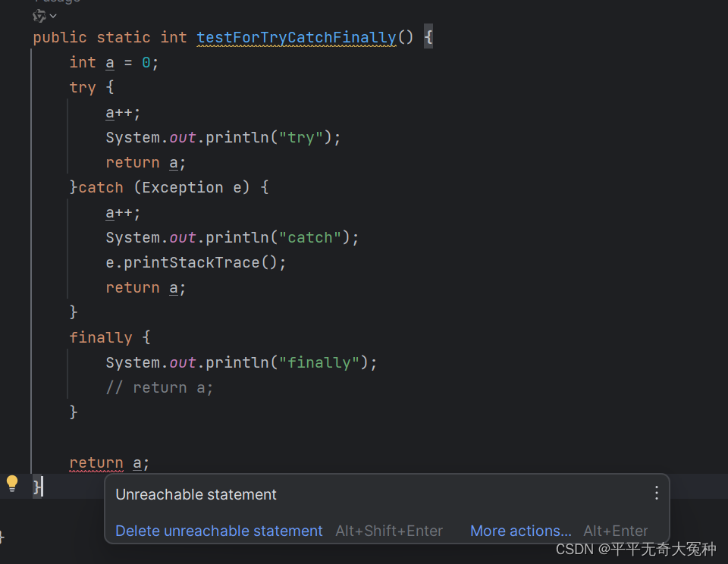Select the method name testForTryCatchFinally
Screen dimensions: 728x564
click(296, 36)
